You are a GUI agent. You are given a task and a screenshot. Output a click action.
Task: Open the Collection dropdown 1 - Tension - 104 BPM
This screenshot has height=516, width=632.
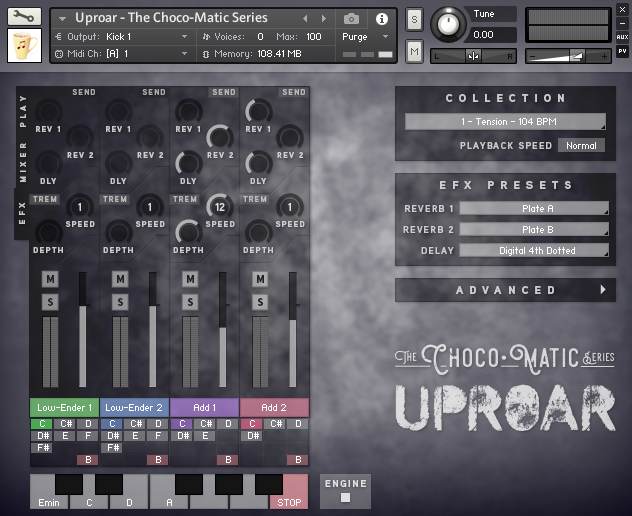click(x=505, y=121)
